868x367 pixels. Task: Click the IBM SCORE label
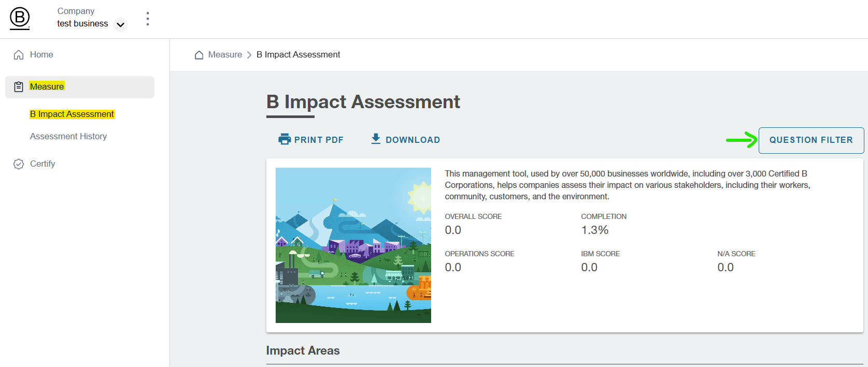coord(600,254)
